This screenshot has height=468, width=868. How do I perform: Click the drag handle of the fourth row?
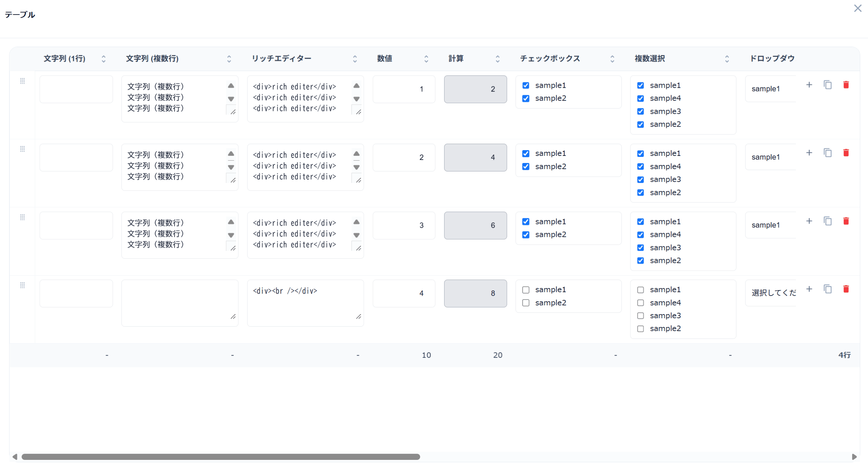coord(22,285)
